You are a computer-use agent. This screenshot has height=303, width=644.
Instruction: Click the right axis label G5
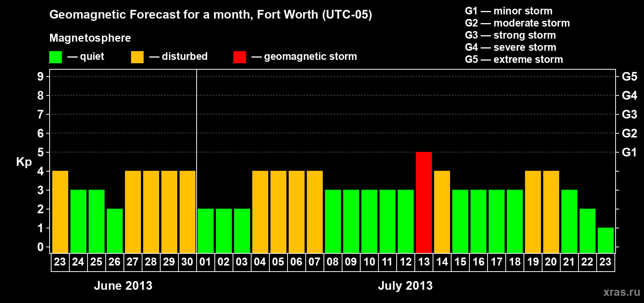coord(630,77)
